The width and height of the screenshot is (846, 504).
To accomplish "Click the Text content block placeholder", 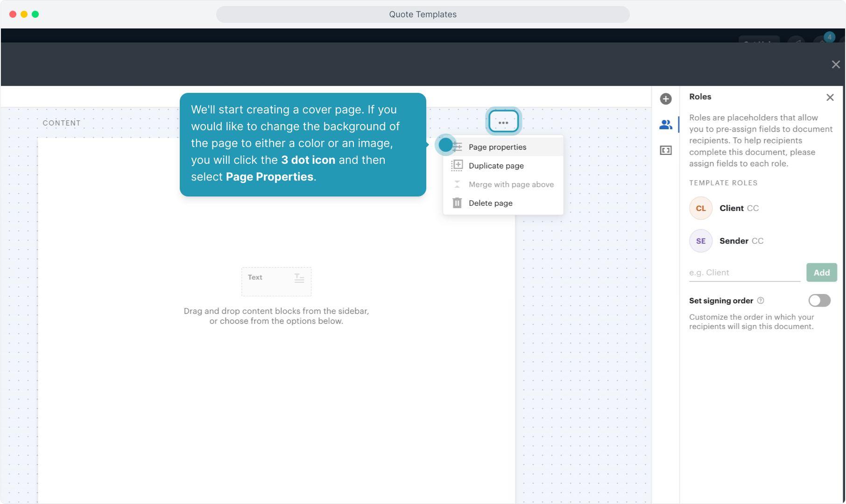I will (x=276, y=281).
